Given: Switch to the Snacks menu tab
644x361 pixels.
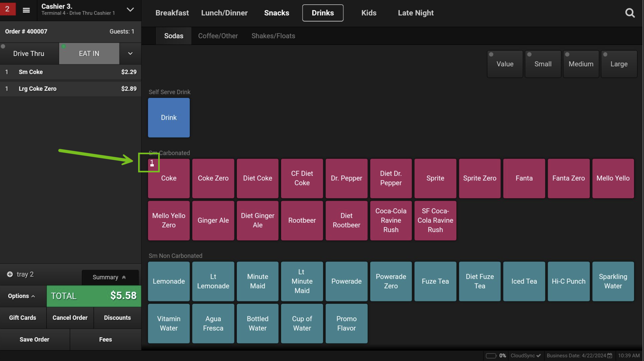Looking at the screenshot, I should coord(276,13).
